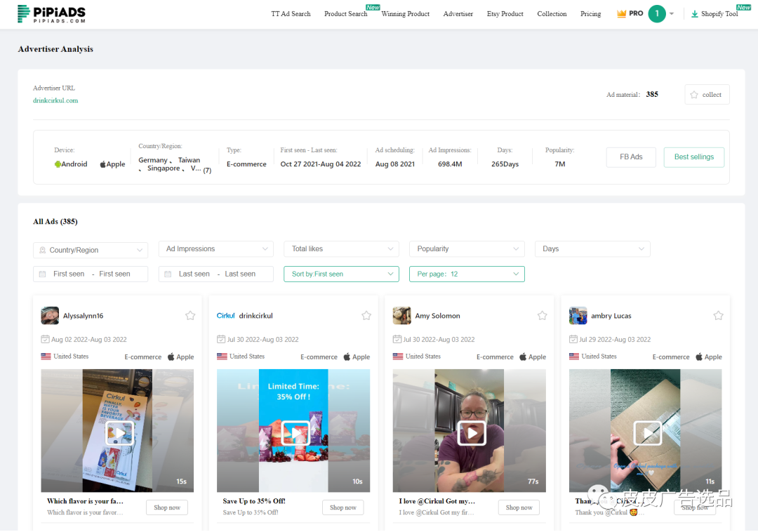Expand the account dropdown arrow

[x=672, y=13]
